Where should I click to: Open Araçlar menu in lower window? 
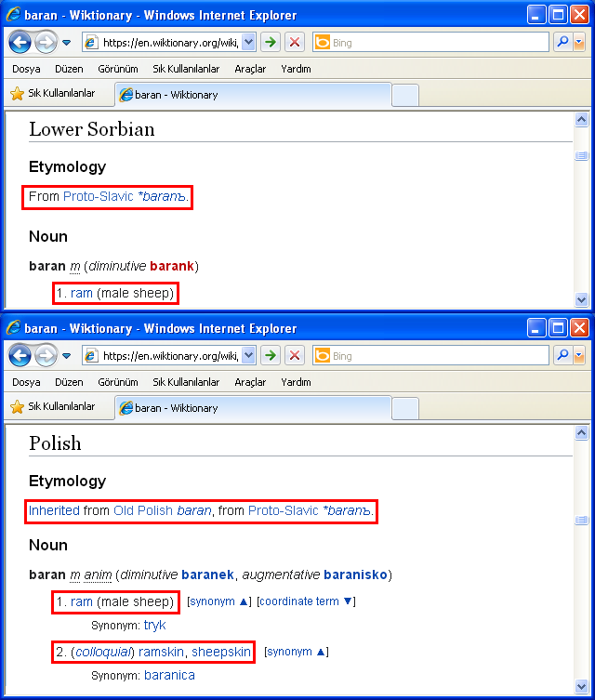[x=250, y=383]
